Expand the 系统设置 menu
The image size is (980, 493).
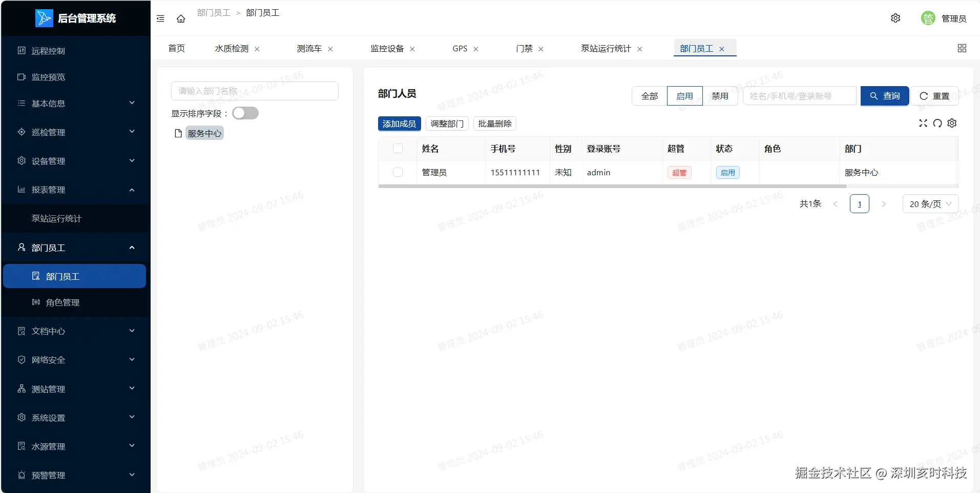75,418
